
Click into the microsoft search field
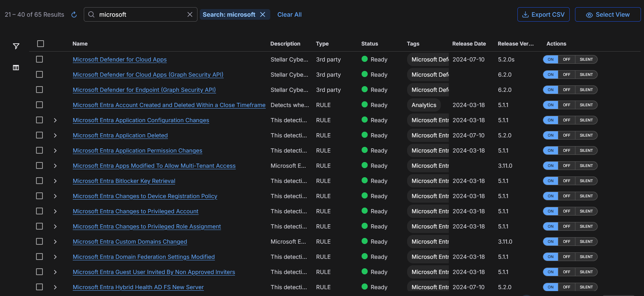pyautogui.click(x=140, y=14)
